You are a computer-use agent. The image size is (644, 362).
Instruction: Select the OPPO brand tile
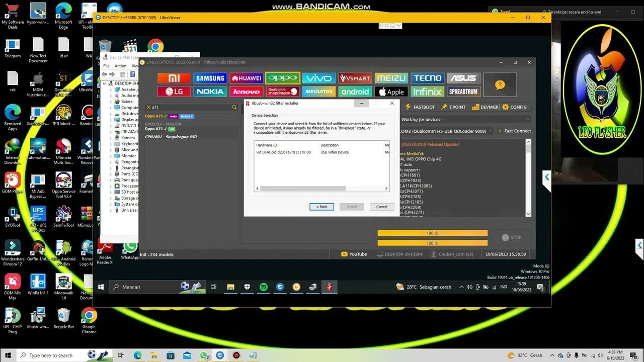283,78
